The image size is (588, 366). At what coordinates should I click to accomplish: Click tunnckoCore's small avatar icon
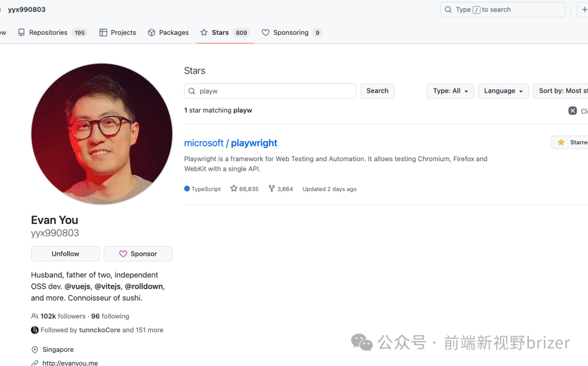pyautogui.click(x=35, y=330)
